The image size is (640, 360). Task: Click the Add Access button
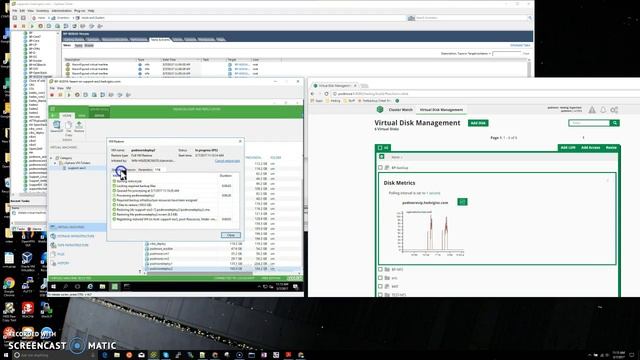click(590, 147)
